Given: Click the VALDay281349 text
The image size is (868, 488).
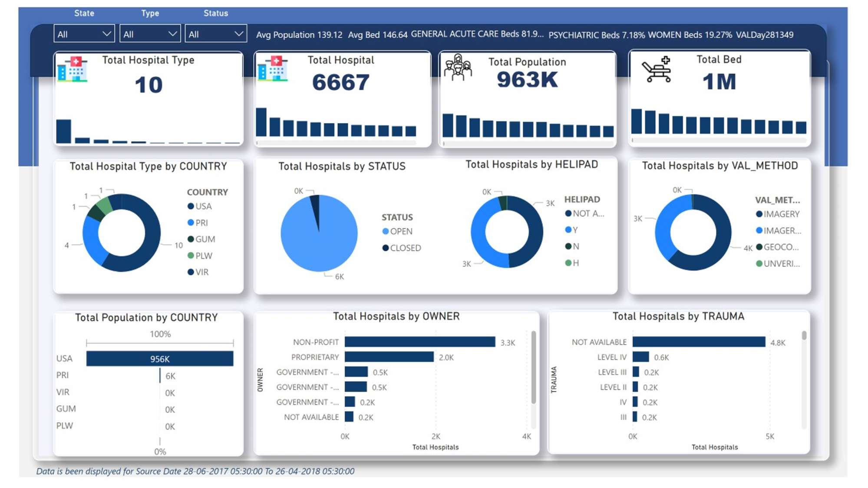Looking at the screenshot, I should coord(765,35).
